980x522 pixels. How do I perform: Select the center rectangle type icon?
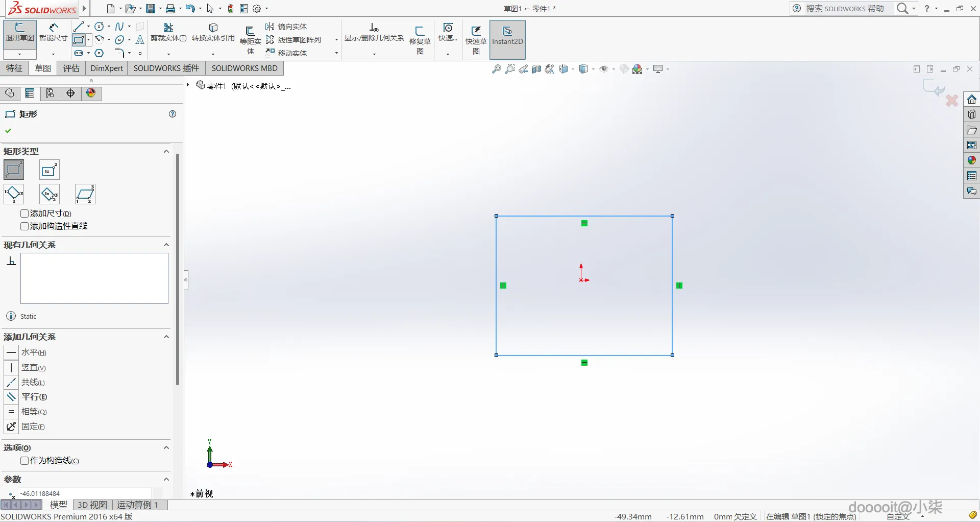click(50, 170)
